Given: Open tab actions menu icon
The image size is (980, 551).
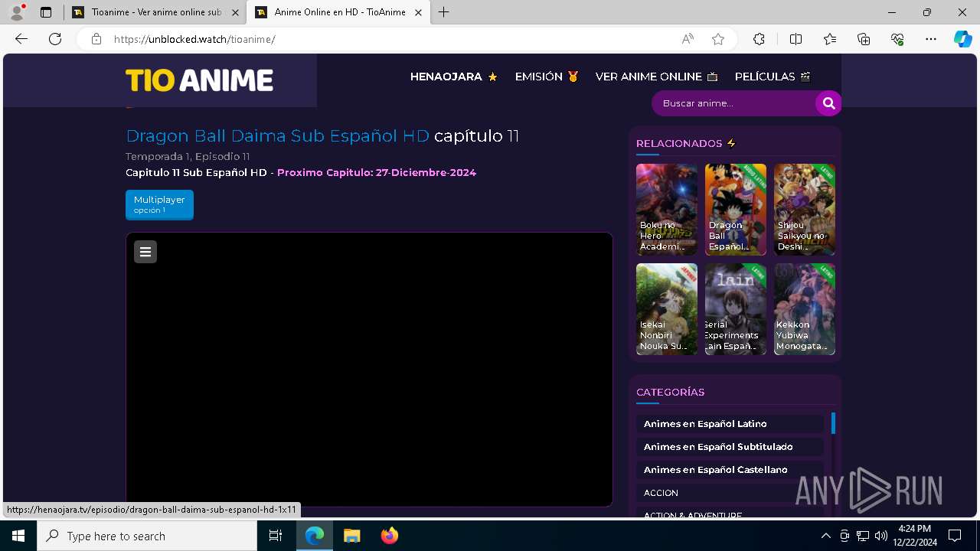Looking at the screenshot, I should tap(46, 12).
